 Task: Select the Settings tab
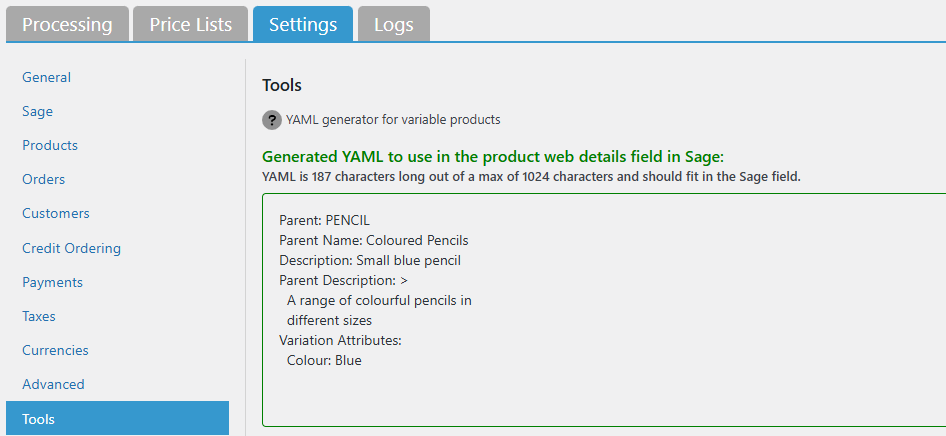pyautogui.click(x=303, y=24)
